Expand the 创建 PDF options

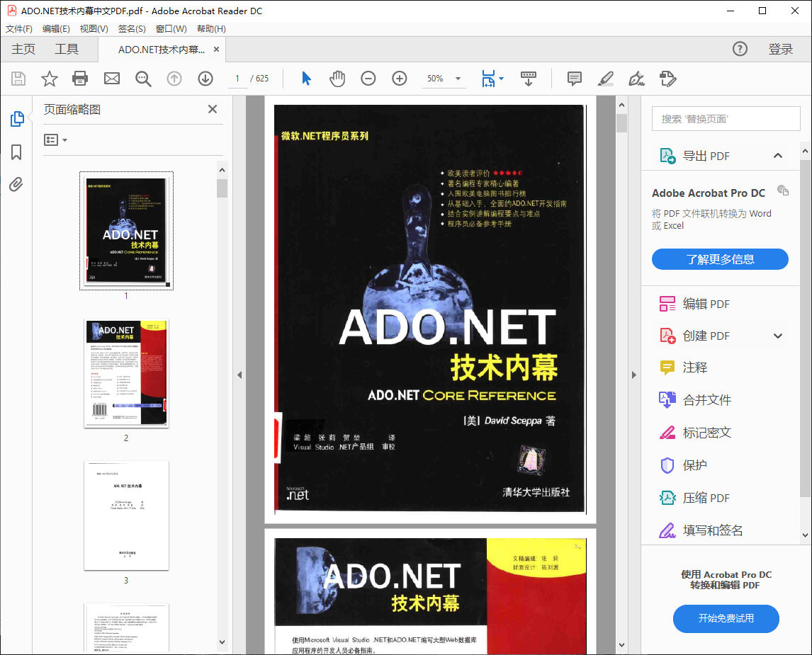(778, 335)
